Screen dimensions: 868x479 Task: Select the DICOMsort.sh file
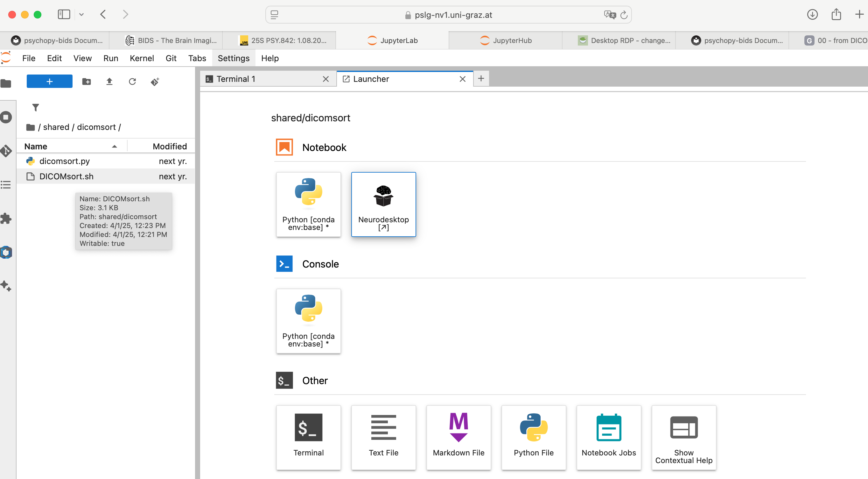[x=106, y=176]
